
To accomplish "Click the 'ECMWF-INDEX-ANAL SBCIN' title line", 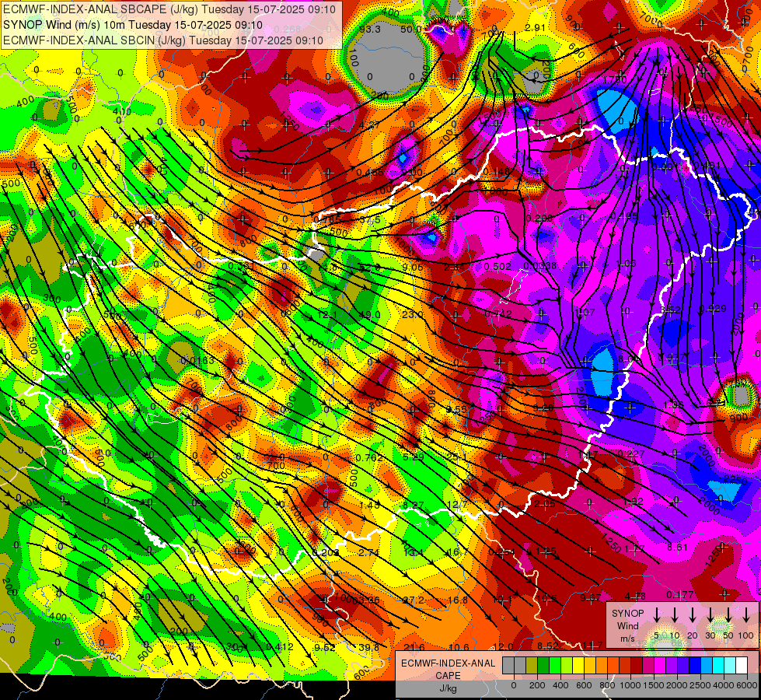I will coord(163,40).
